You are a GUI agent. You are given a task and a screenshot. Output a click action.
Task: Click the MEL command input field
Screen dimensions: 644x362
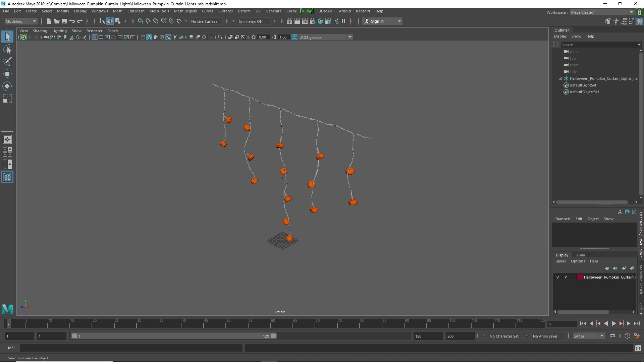pyautogui.click(x=131, y=348)
